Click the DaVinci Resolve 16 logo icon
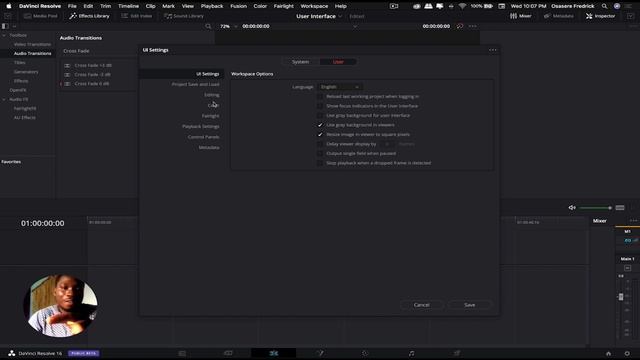Screen dimensions: 640x360 [x=12, y=353]
